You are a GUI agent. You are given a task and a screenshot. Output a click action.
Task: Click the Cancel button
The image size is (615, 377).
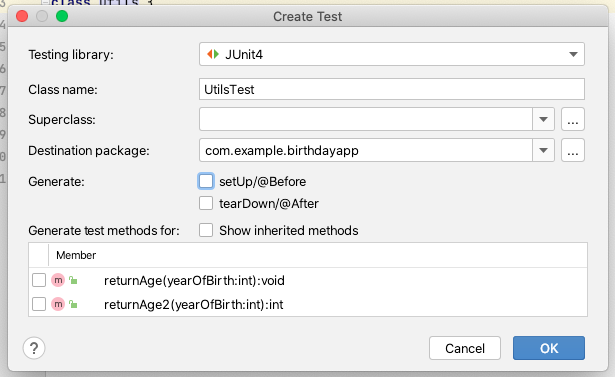pos(465,348)
